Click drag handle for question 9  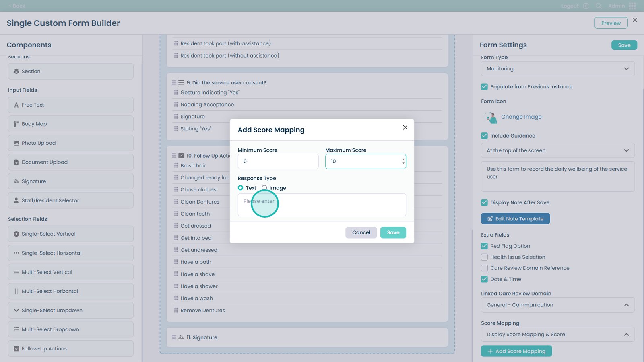click(174, 82)
